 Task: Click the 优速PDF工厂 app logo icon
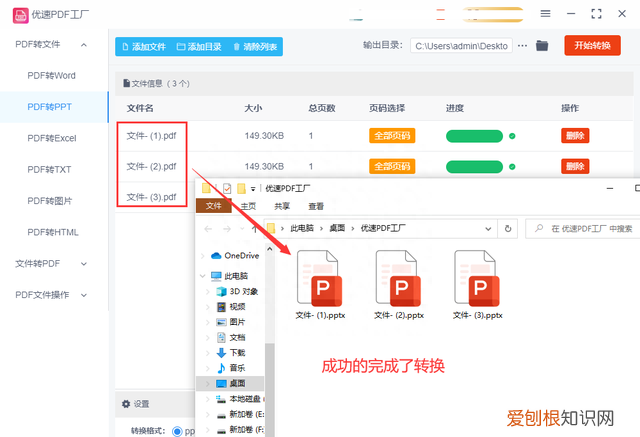coord(20,16)
